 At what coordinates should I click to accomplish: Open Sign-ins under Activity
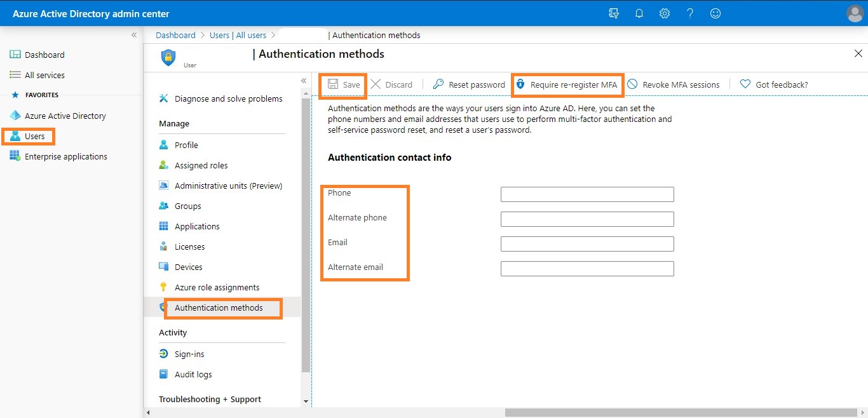(189, 354)
